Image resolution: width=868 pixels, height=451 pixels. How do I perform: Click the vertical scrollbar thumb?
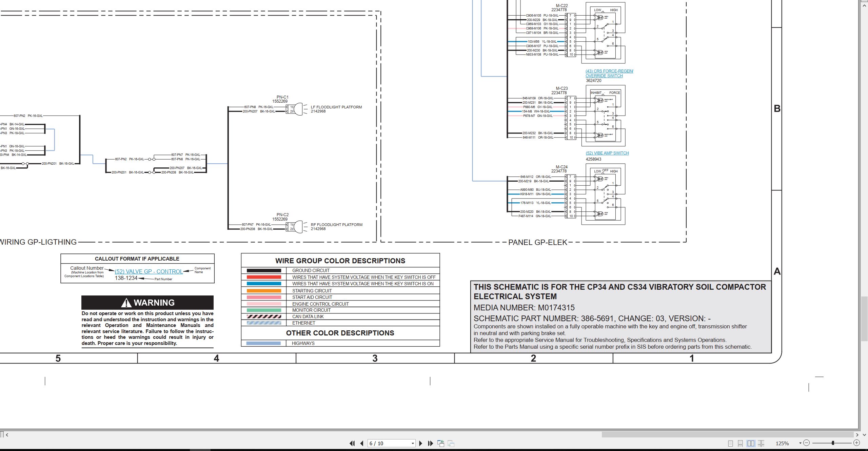click(x=865, y=319)
